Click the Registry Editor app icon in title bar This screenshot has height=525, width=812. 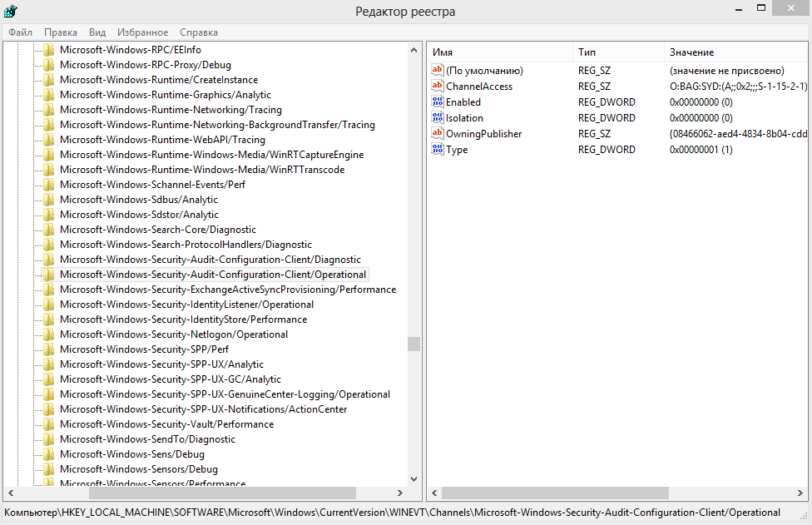point(10,11)
